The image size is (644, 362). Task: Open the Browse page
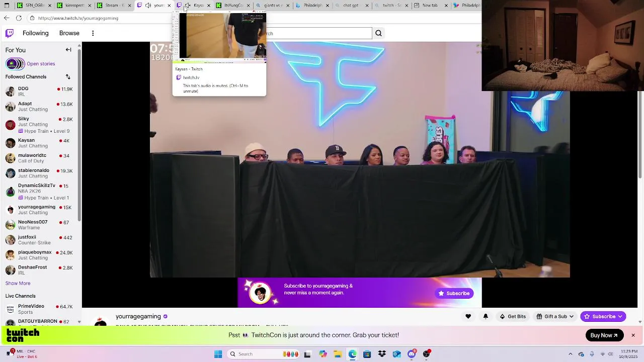coord(69,33)
